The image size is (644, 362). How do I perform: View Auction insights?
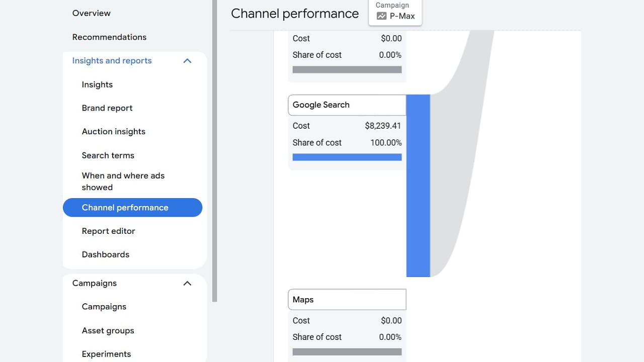(113, 131)
